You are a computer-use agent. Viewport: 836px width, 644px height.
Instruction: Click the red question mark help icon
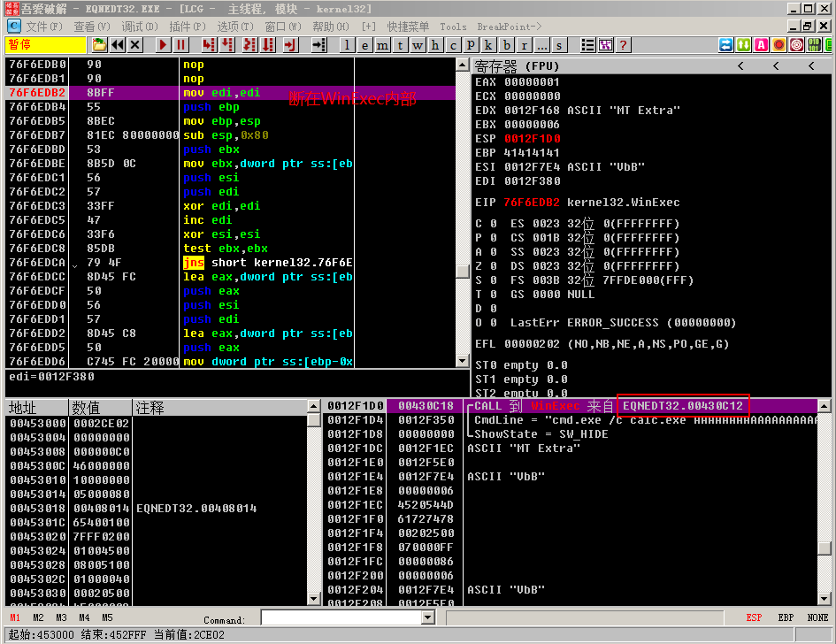click(x=623, y=45)
